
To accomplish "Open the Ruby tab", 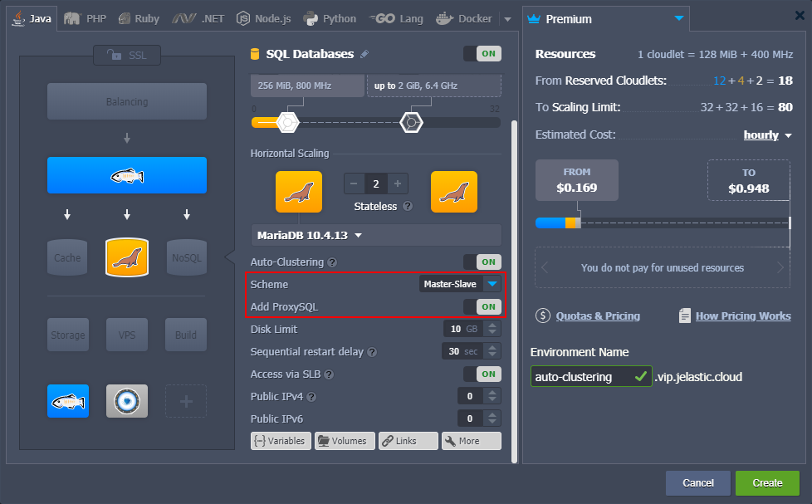I will 139,18.
